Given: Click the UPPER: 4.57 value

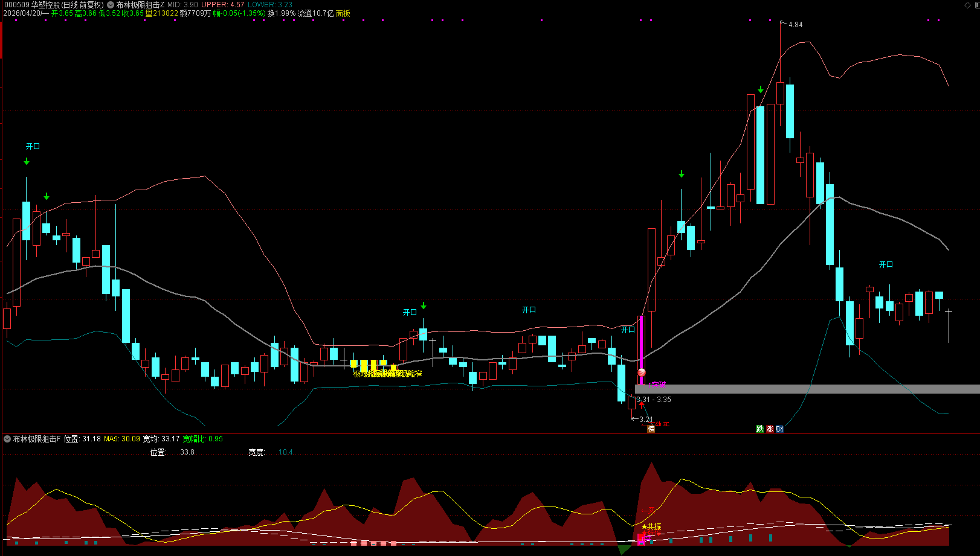Looking at the screenshot, I should pos(223,5).
